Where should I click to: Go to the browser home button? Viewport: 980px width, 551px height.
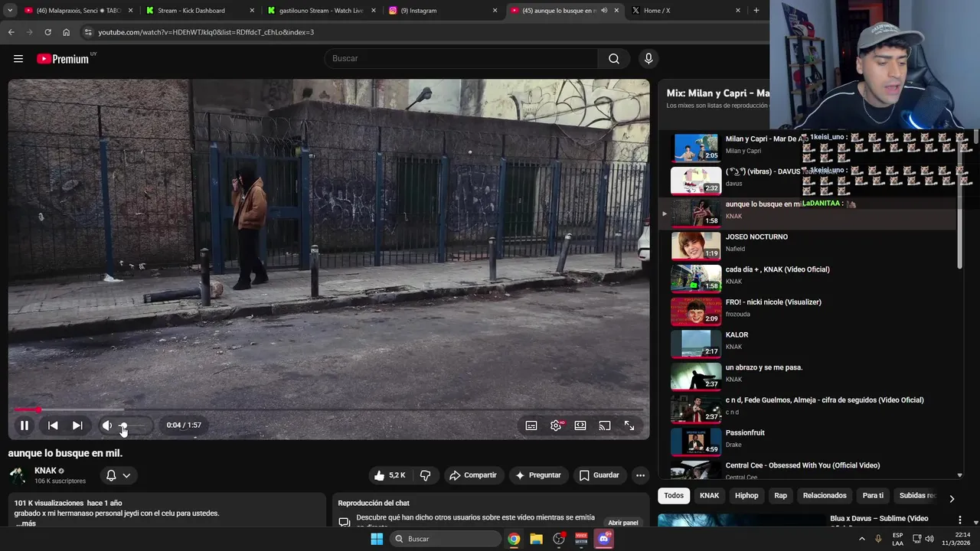66,32
